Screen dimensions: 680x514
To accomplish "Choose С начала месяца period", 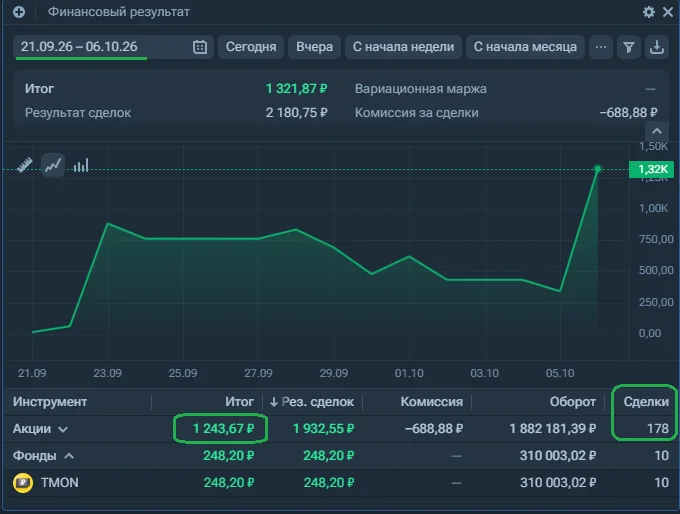I will [x=525, y=47].
